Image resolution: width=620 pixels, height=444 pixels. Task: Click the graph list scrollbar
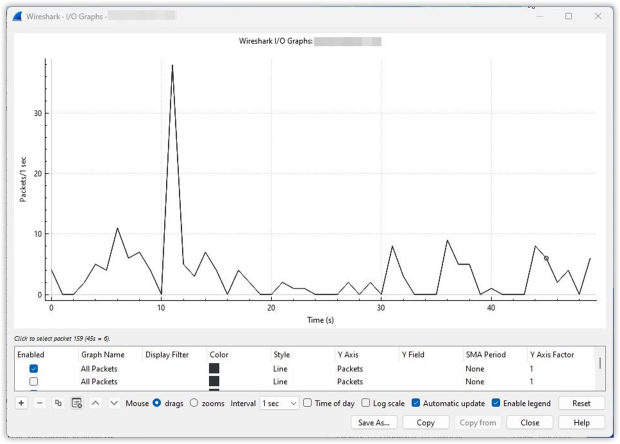(600, 364)
